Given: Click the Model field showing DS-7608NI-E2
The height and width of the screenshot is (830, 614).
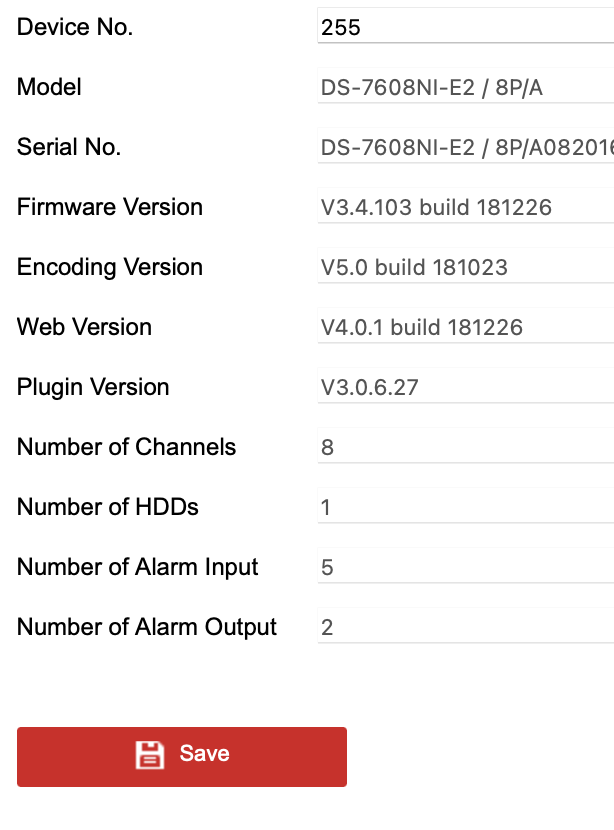Looking at the screenshot, I should point(460,87).
